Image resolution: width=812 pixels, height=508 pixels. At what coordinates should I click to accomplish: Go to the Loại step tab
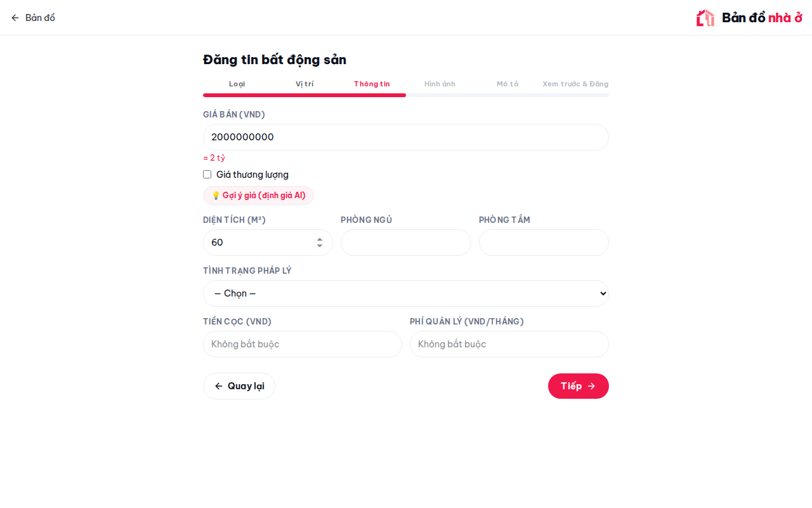coord(237,84)
